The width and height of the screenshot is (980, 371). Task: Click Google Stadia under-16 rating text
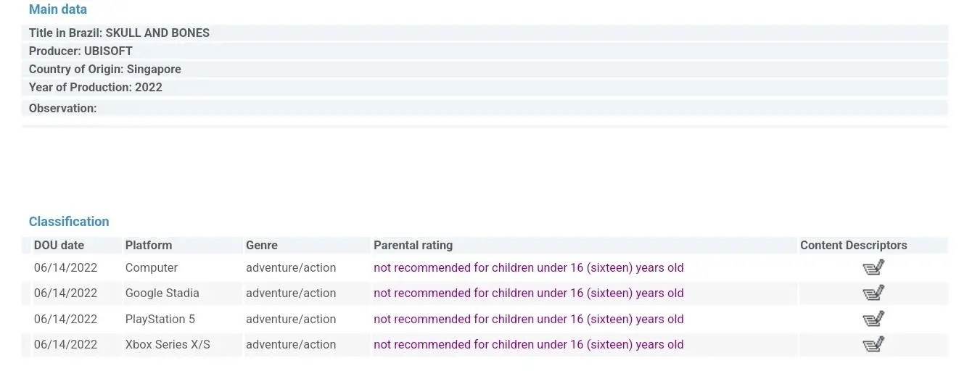[x=528, y=293]
